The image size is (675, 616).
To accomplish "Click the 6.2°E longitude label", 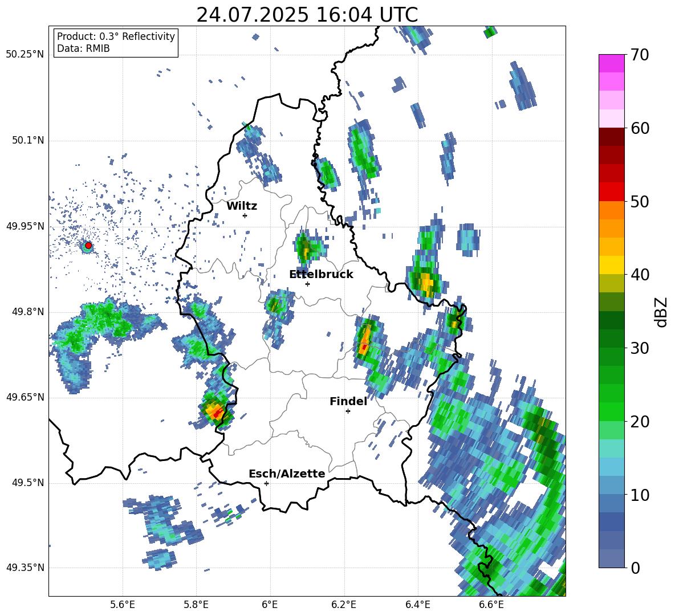I will click(344, 605).
